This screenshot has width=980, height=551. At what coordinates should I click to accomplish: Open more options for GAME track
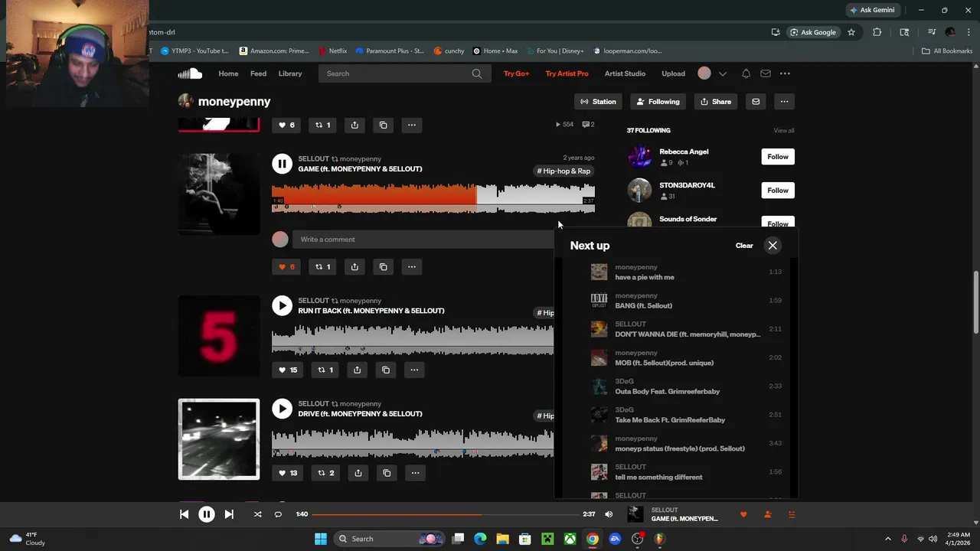412,266
